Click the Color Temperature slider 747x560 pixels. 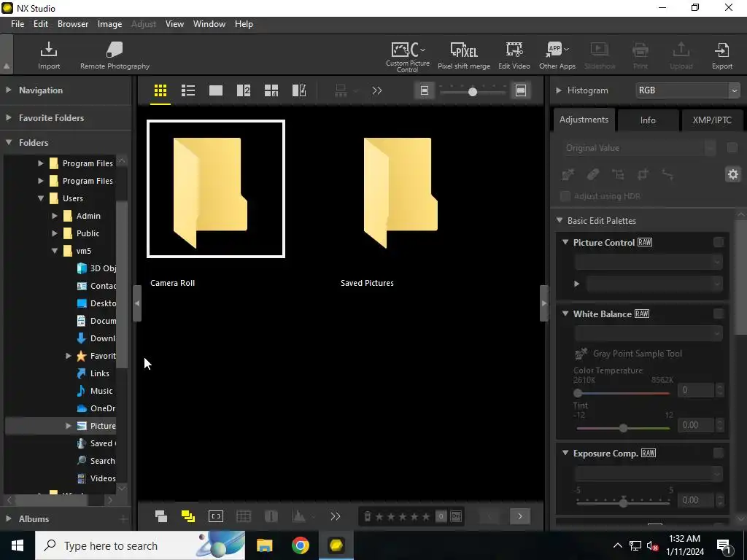point(623,393)
